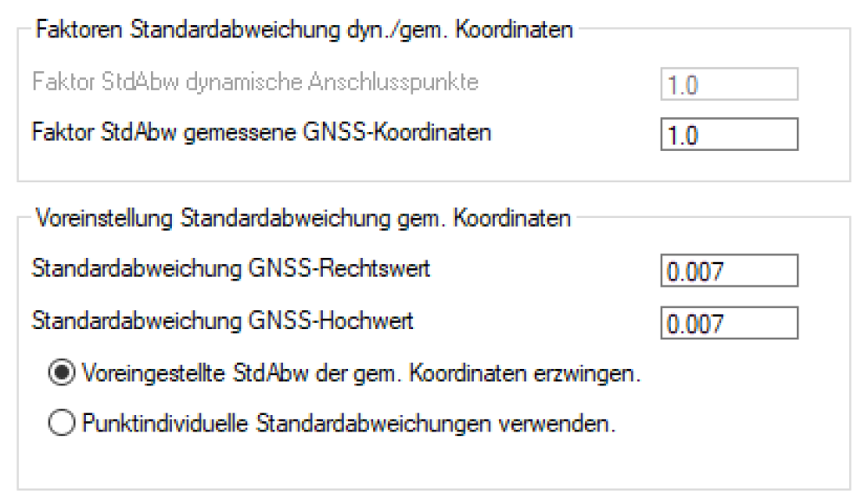
Task: Click the 'Standardabweichung GNSS-Hochwert' label
Action: [222, 321]
